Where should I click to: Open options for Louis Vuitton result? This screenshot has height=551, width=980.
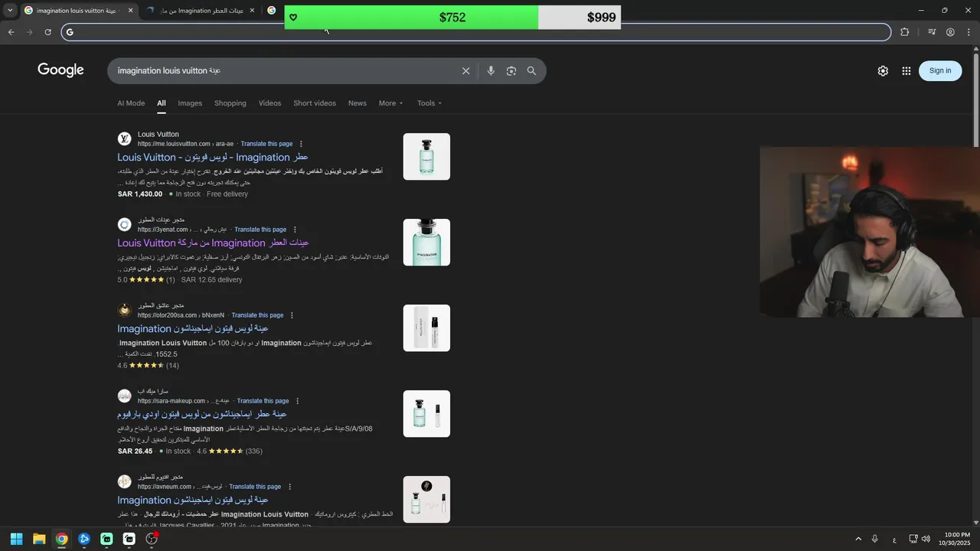point(301,144)
